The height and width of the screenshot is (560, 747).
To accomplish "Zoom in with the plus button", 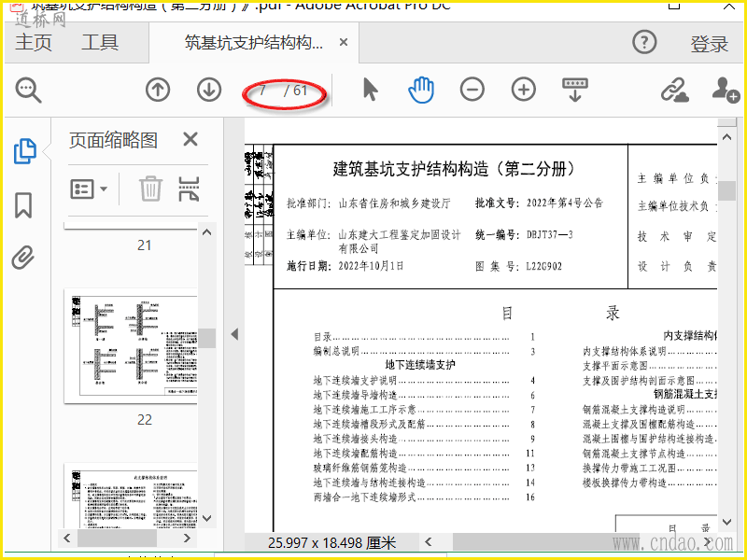I will click(x=524, y=90).
